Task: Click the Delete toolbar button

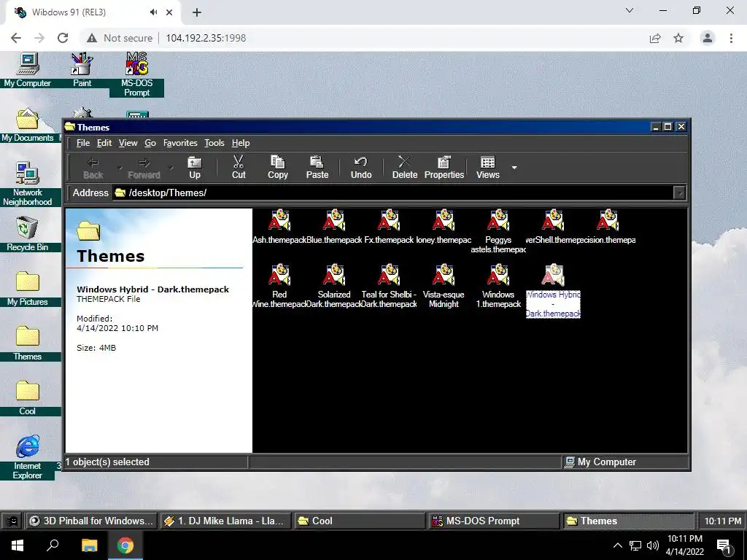Action: click(405, 167)
